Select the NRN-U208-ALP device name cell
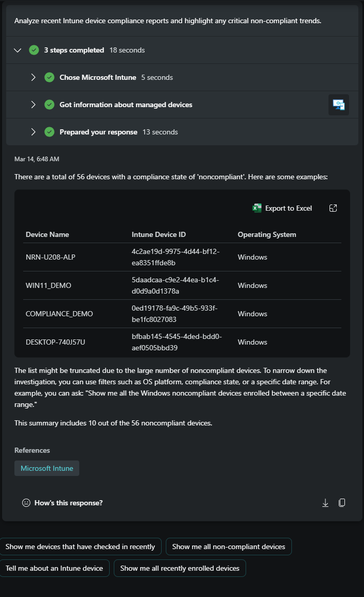The height and width of the screenshot is (597, 364). [50, 258]
